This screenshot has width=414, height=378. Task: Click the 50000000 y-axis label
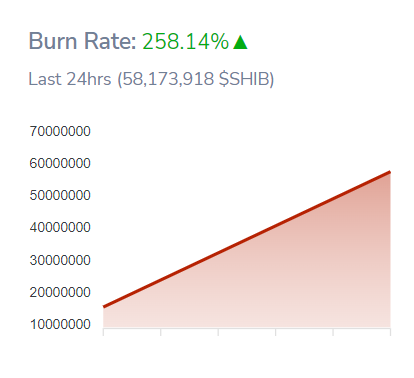click(x=60, y=195)
